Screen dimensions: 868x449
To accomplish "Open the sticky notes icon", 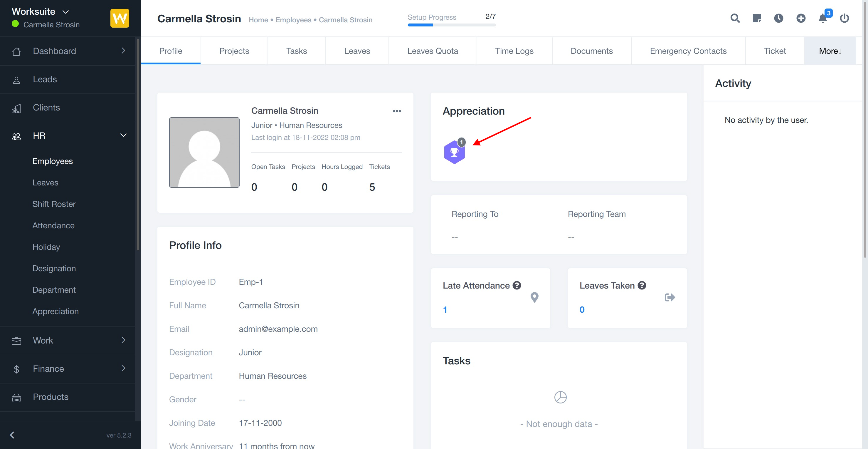I will click(x=757, y=18).
